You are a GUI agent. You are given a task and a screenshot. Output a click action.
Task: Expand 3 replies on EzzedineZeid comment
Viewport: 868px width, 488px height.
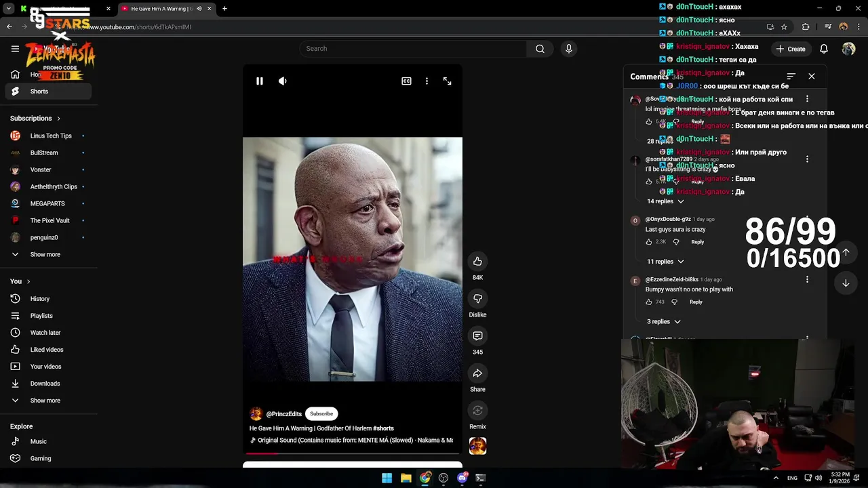663,322
